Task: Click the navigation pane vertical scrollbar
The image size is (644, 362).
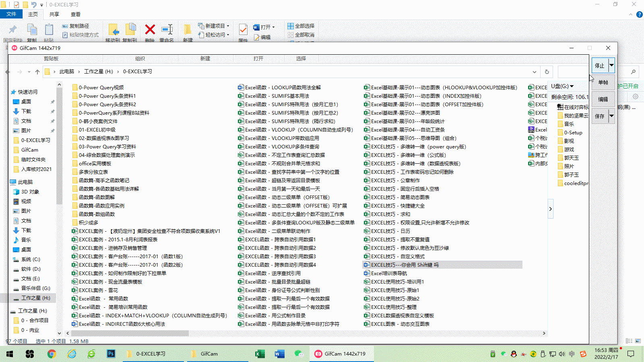Action: pos(59,146)
